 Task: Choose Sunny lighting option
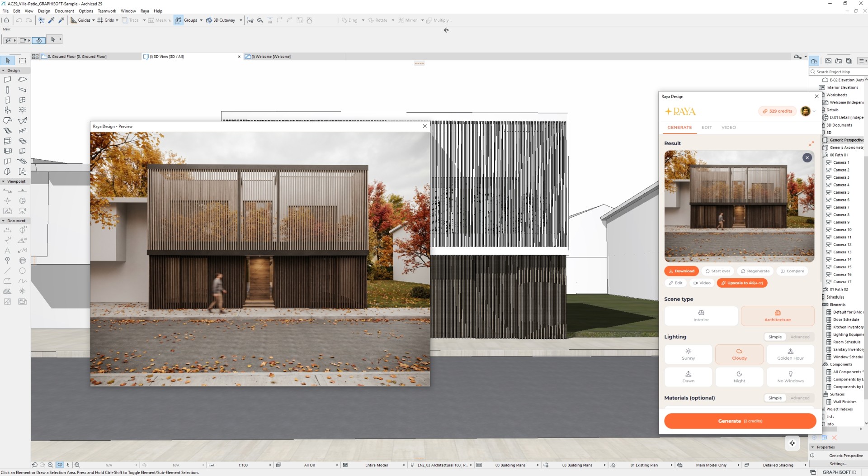click(688, 354)
